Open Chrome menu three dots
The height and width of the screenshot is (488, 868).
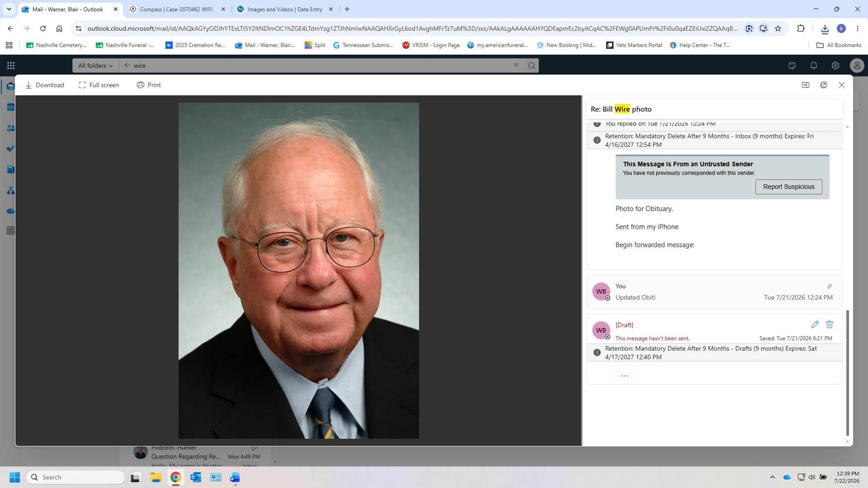[x=857, y=28]
